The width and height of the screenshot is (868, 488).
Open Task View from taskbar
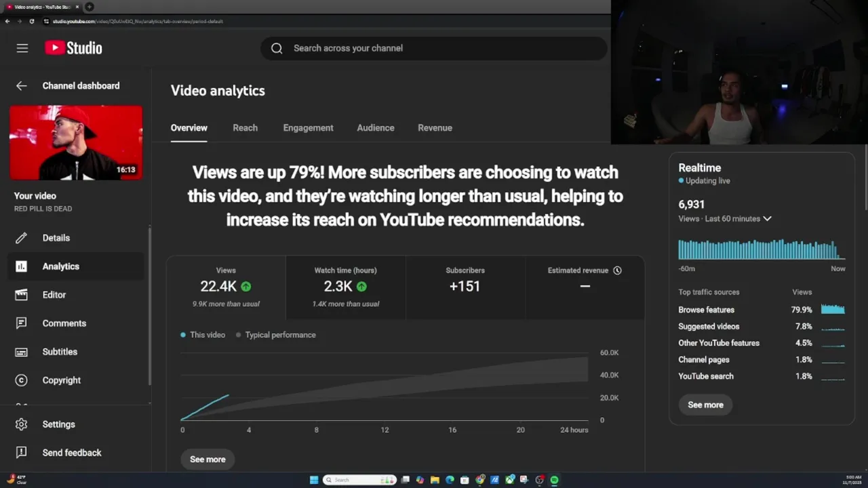pos(405,480)
